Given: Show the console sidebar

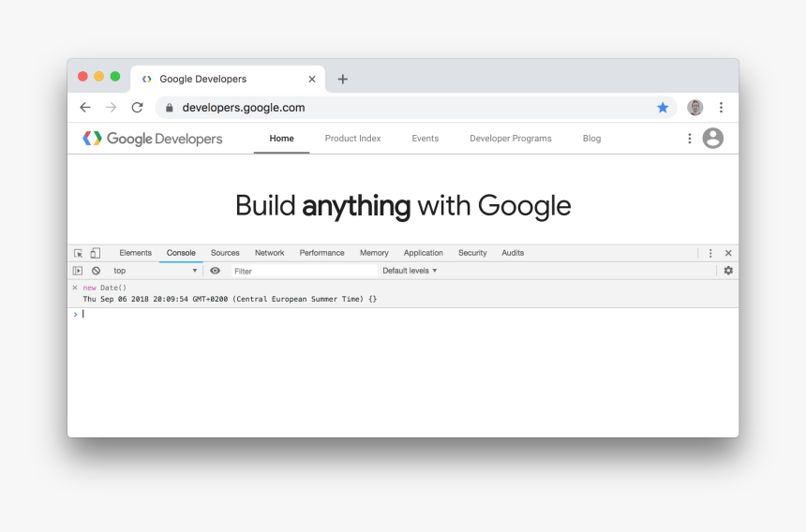Looking at the screenshot, I should tap(78, 271).
